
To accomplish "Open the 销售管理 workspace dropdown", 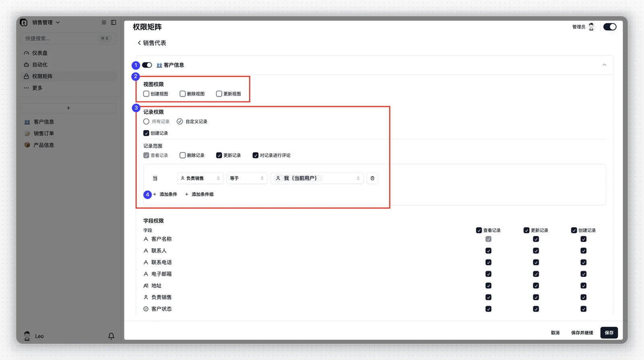I will tap(46, 23).
